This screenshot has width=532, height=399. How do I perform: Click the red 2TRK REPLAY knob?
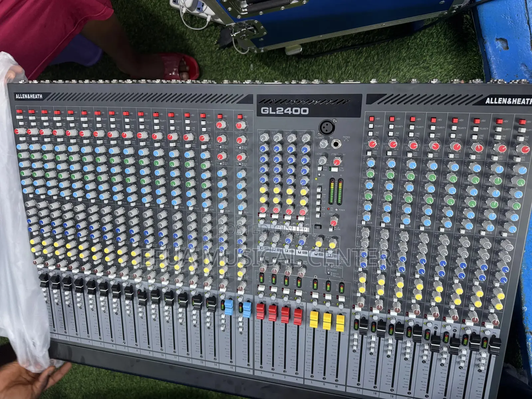click(337, 161)
